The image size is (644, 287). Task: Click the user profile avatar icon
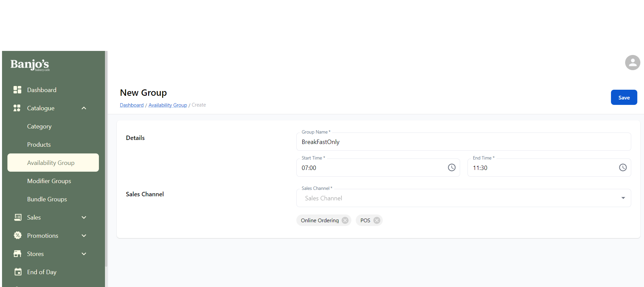pos(632,63)
